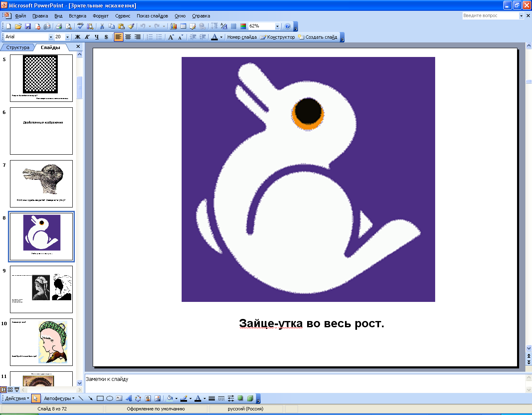Click the Insert WordArt icon
Image resolution: width=532 pixels, height=415 pixels.
[129, 398]
